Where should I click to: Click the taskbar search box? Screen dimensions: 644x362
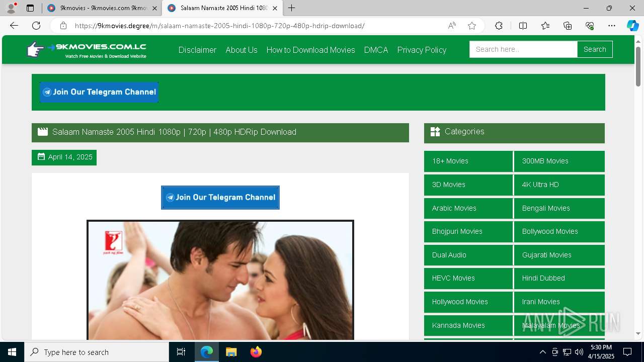(97, 352)
